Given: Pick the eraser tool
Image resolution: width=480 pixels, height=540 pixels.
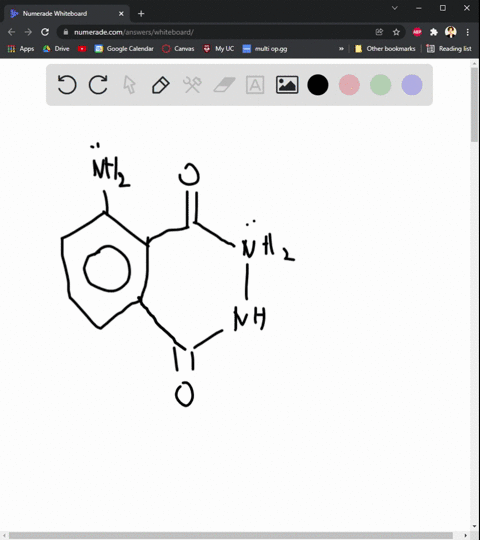Looking at the screenshot, I should pyautogui.click(x=224, y=85).
